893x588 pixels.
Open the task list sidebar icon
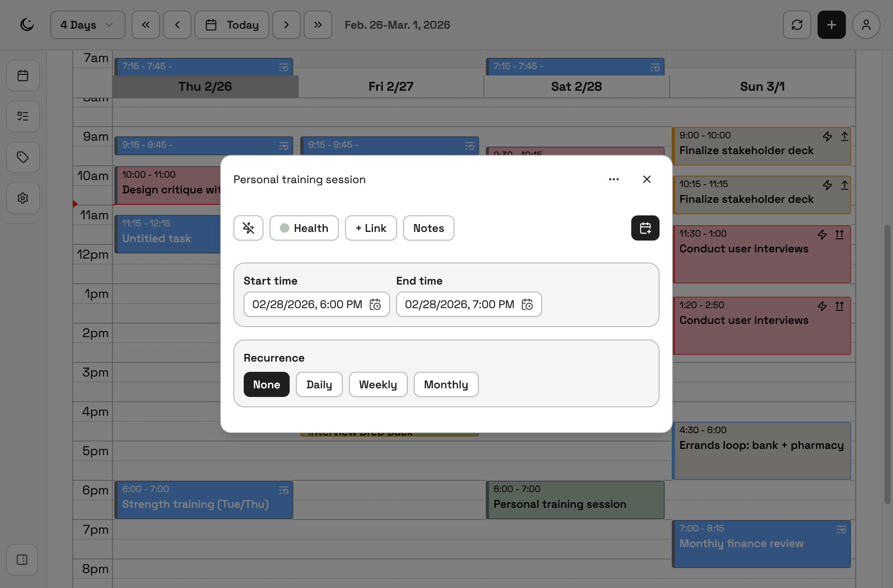pyautogui.click(x=23, y=116)
